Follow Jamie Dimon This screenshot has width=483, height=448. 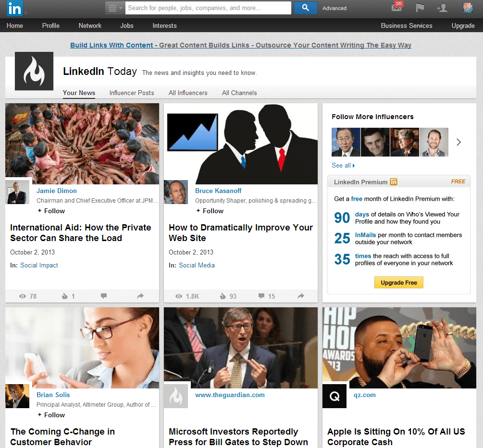[x=51, y=211]
